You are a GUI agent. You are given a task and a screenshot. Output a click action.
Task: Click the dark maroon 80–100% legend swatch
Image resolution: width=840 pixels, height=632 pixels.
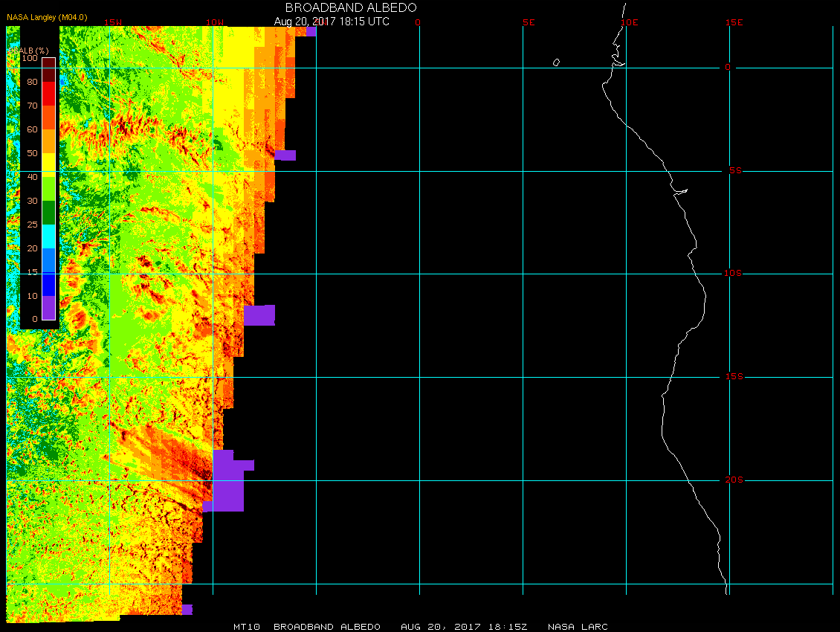coord(48,70)
